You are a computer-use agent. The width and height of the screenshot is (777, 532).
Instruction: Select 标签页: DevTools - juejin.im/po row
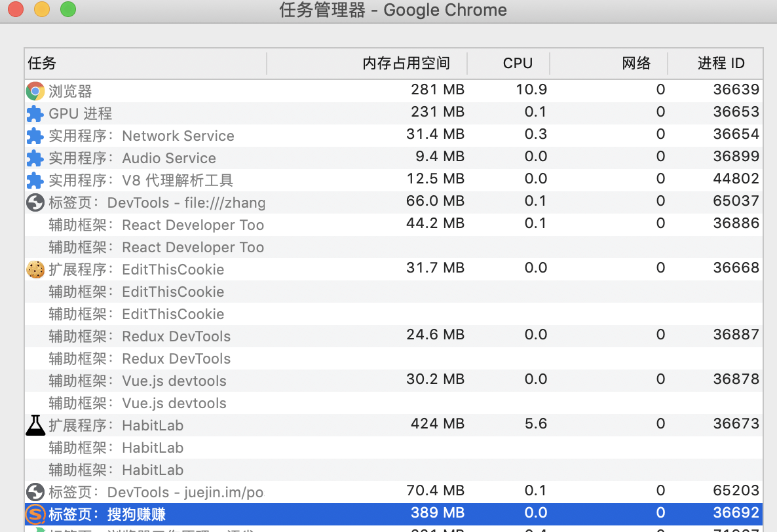point(394,493)
